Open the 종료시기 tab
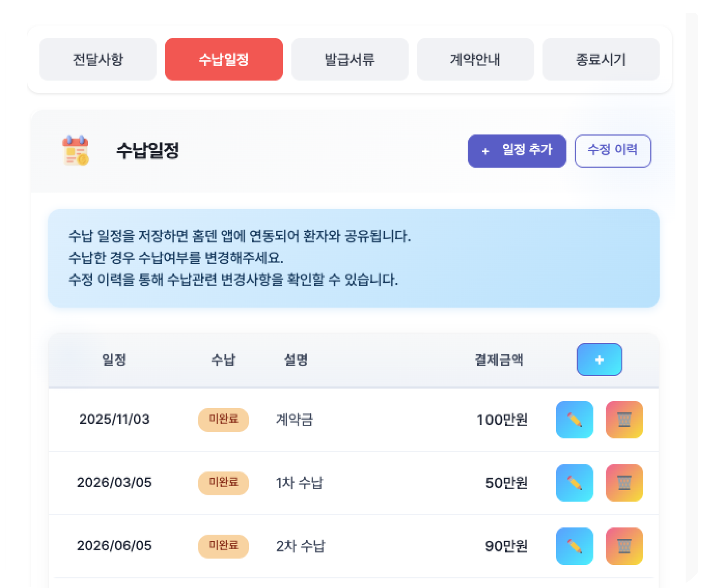The image size is (705, 588). tap(600, 59)
